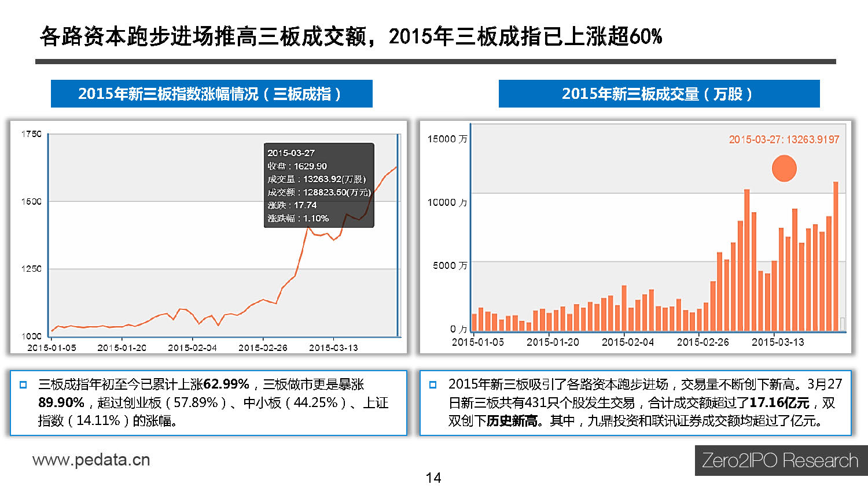Image resolution: width=868 pixels, height=488 pixels.
Task: Click the blue square bullet beside 三板成指 text
Action: pyautogui.click(x=24, y=385)
